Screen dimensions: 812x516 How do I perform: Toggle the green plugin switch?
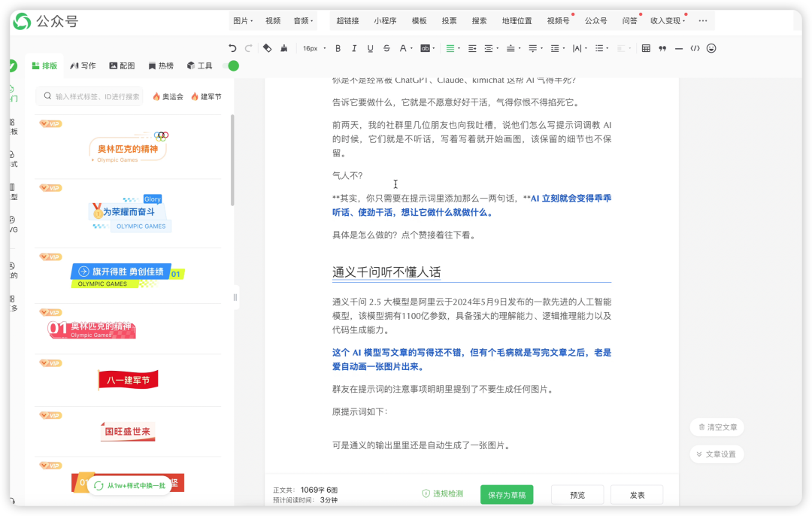pyautogui.click(x=231, y=65)
